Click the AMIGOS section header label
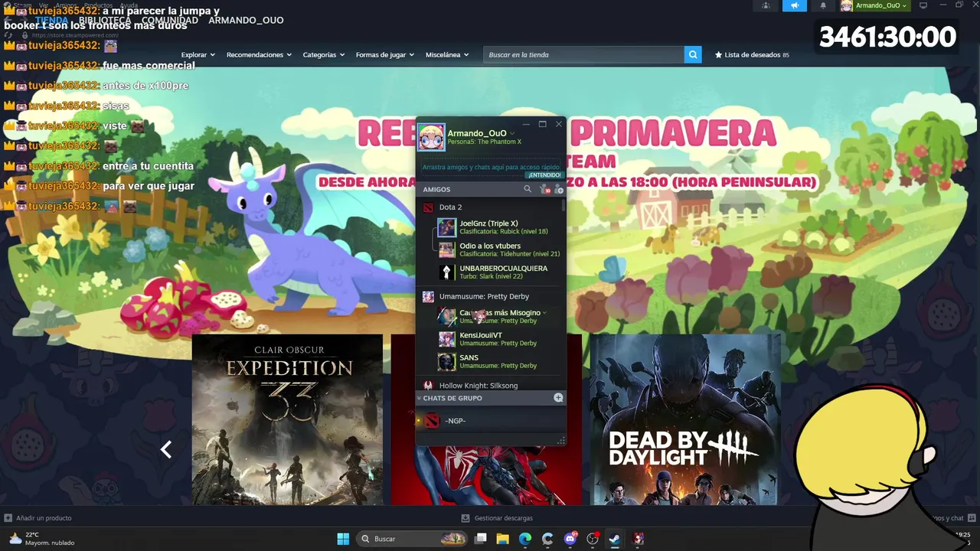This screenshot has width=980, height=551. click(436, 189)
